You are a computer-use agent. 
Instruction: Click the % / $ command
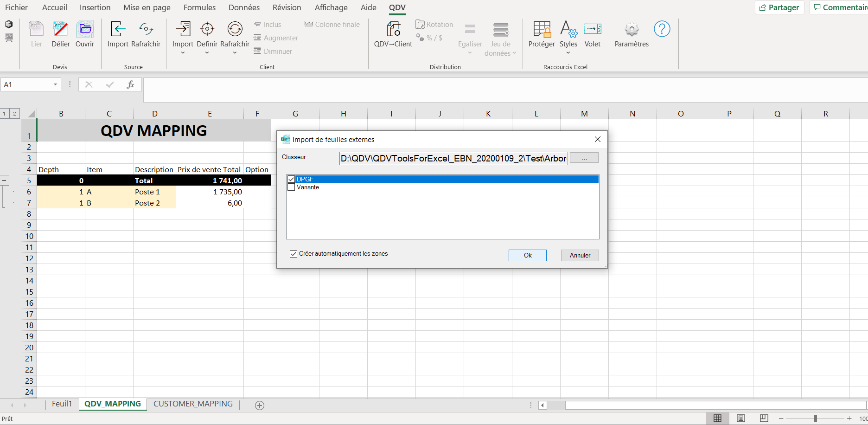tap(429, 38)
